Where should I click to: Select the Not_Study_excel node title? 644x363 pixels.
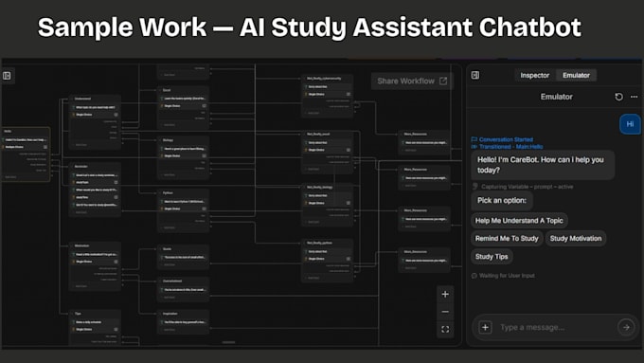point(318,134)
